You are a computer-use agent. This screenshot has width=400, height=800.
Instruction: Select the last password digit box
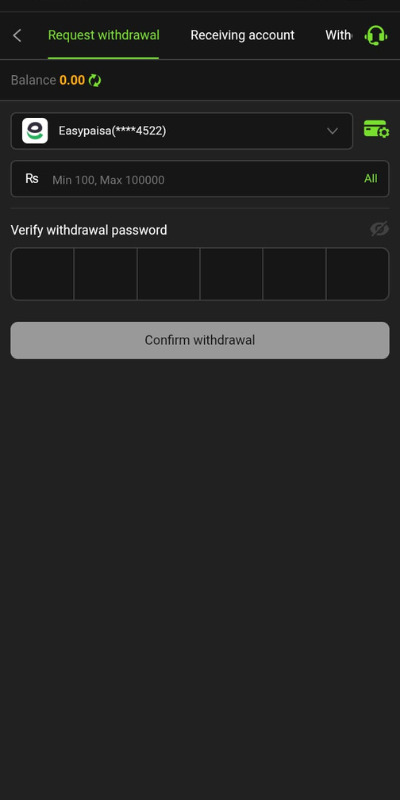pyautogui.click(x=358, y=274)
